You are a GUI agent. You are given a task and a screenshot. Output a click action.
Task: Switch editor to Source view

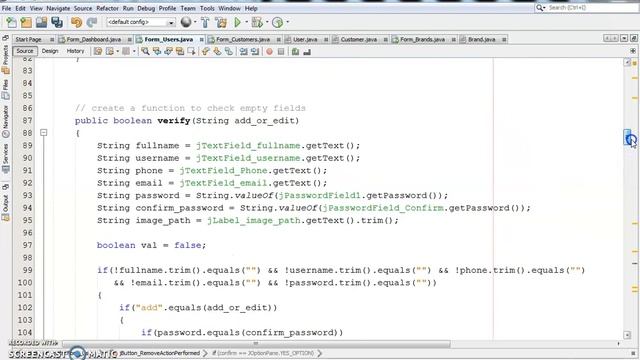(24, 51)
